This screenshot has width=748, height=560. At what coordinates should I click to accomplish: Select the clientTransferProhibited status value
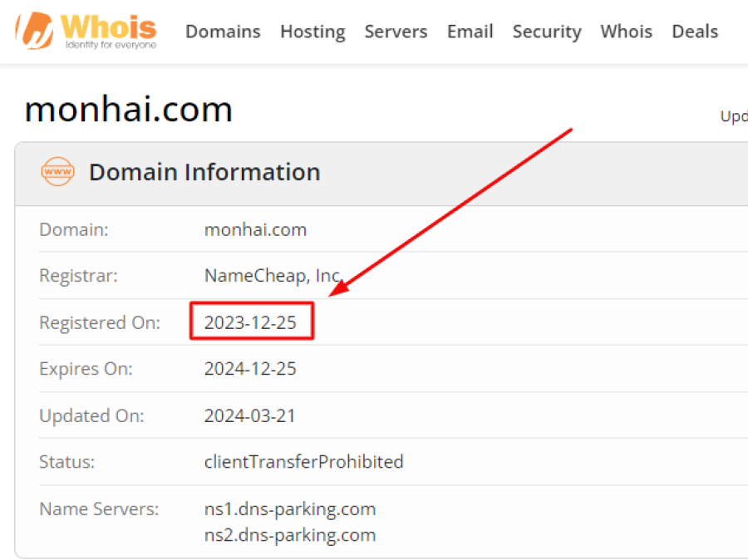pyautogui.click(x=304, y=462)
